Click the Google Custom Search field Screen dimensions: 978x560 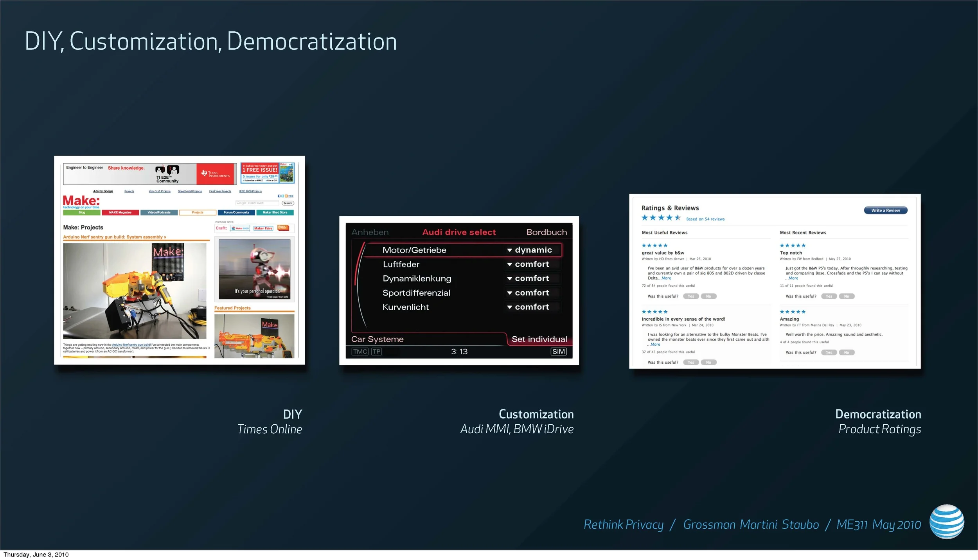[257, 203]
